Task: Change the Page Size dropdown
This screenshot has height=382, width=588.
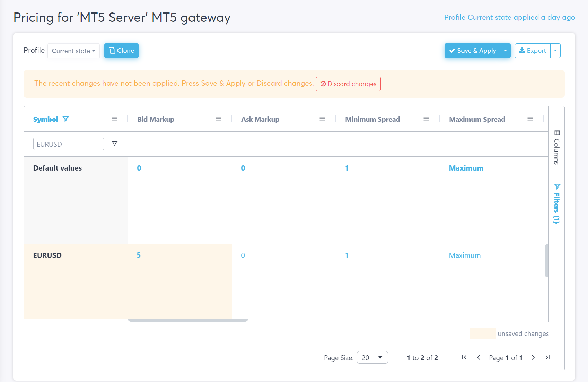Action: point(372,357)
